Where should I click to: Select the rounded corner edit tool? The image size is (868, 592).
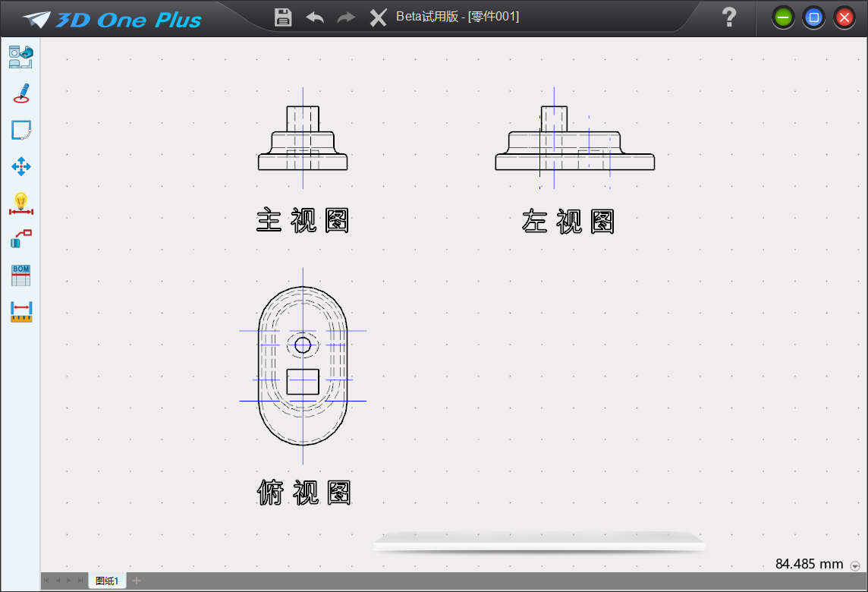click(20, 130)
